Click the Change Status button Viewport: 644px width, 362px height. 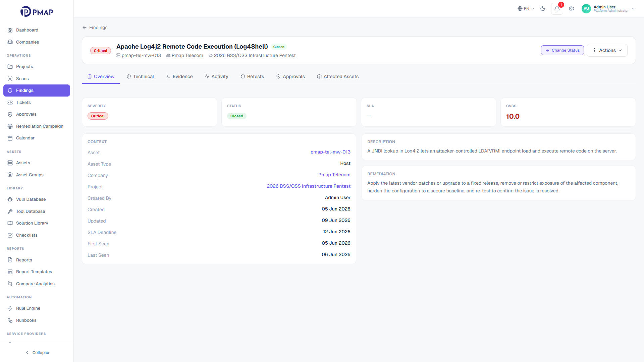point(562,50)
